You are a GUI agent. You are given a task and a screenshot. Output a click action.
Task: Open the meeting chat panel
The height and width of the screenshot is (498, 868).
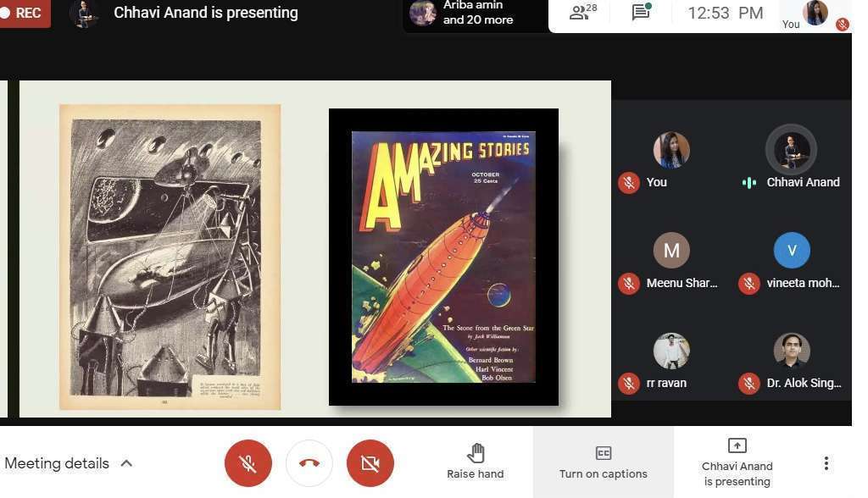641,12
